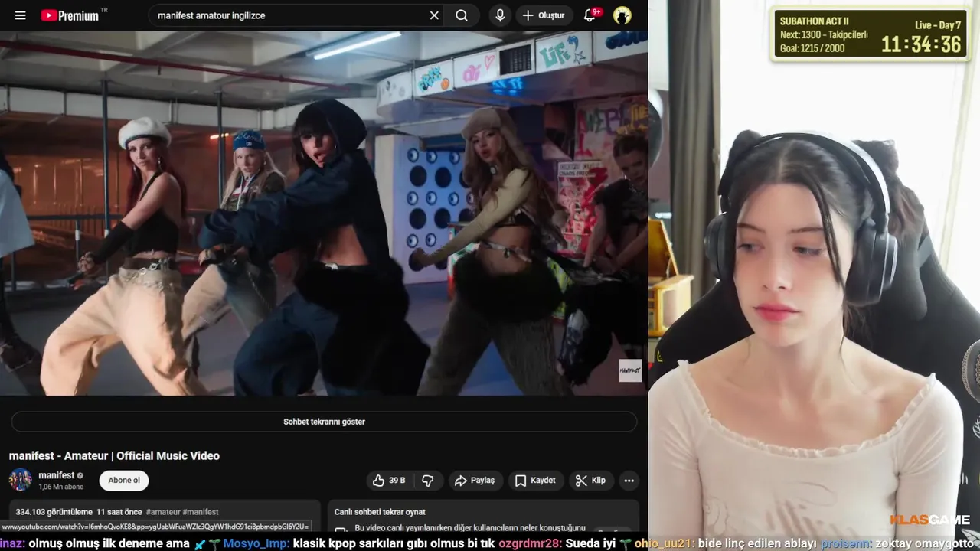Click '334.103 görüntüleme' view count text
The width and height of the screenshot is (980, 551).
[x=54, y=512]
